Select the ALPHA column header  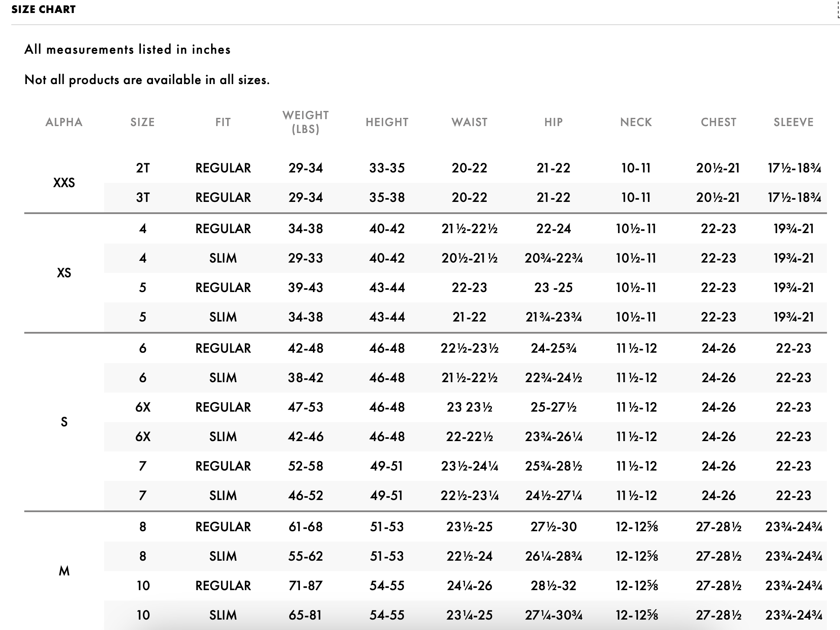tap(64, 122)
